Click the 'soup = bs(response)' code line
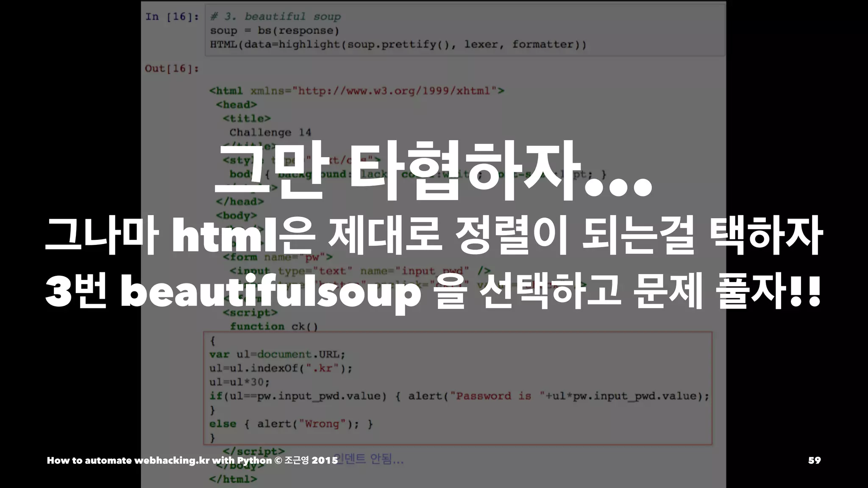868x488 pixels. pos(275,30)
